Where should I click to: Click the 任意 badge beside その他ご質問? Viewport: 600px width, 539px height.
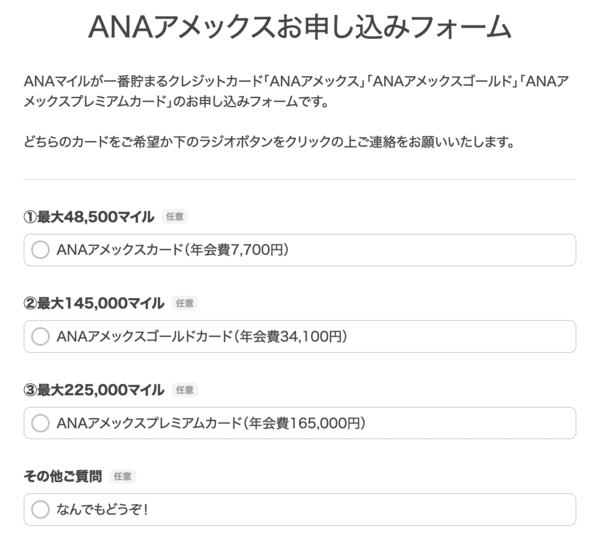tap(121, 476)
